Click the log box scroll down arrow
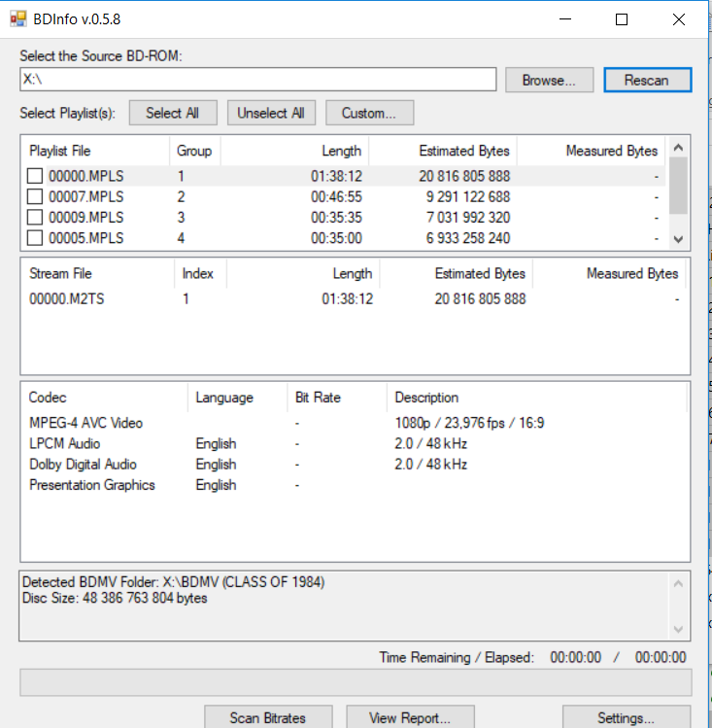 coord(678,630)
